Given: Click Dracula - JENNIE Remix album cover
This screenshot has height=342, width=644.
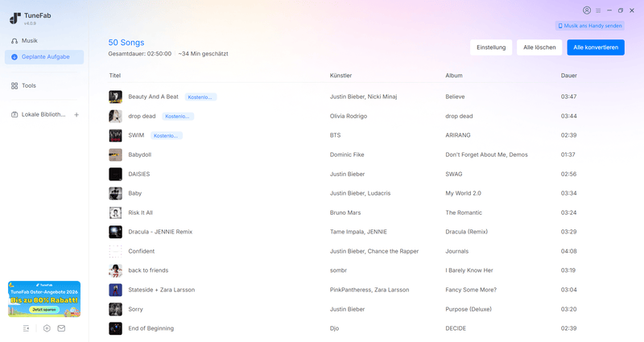Looking at the screenshot, I should (x=115, y=232).
